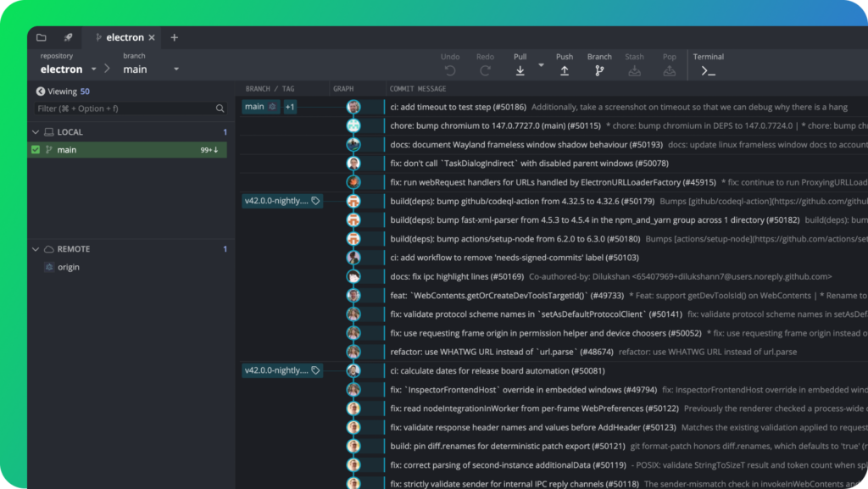Click the Stash icon in the toolbar
Viewport: 868px width, 489px height.
(x=634, y=71)
